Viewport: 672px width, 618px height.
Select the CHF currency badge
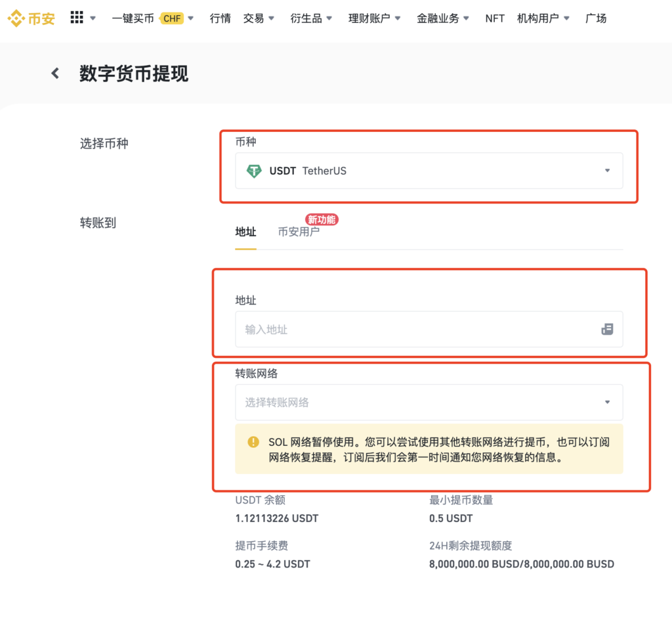(x=172, y=18)
